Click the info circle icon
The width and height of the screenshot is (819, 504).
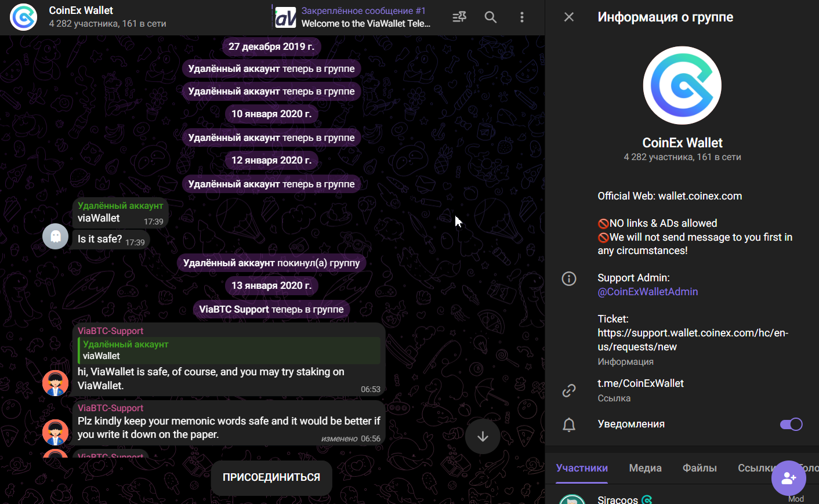(569, 279)
